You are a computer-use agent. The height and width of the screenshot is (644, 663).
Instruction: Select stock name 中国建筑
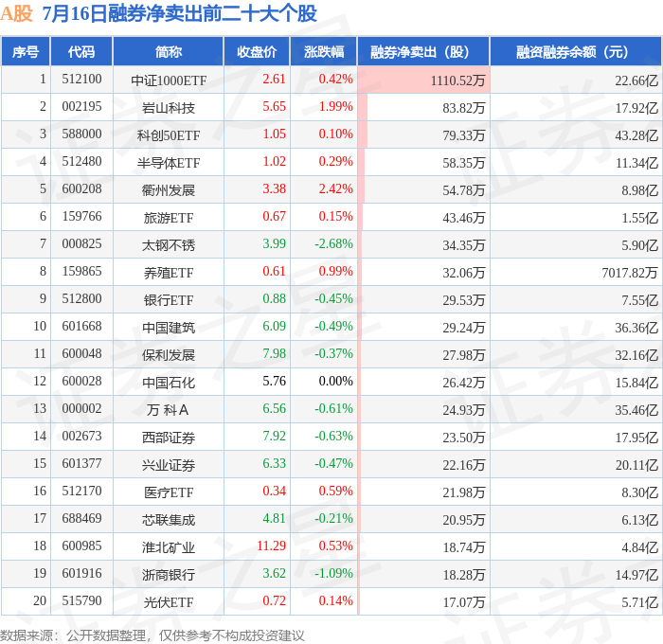tap(169, 328)
